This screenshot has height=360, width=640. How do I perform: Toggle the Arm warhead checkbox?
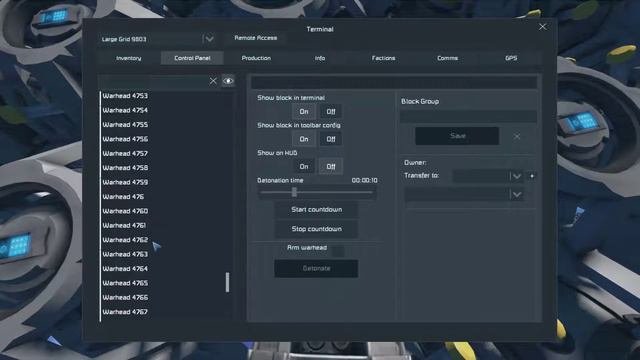(x=338, y=251)
